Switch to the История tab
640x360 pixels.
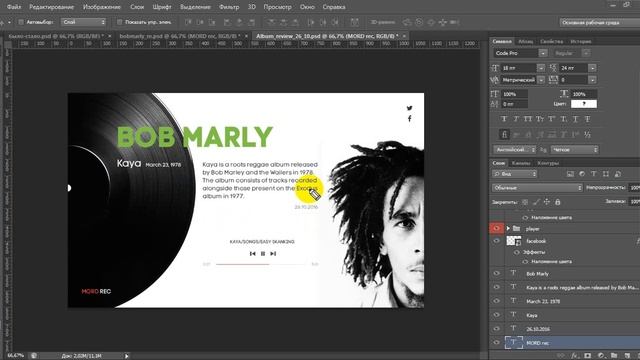point(580,41)
